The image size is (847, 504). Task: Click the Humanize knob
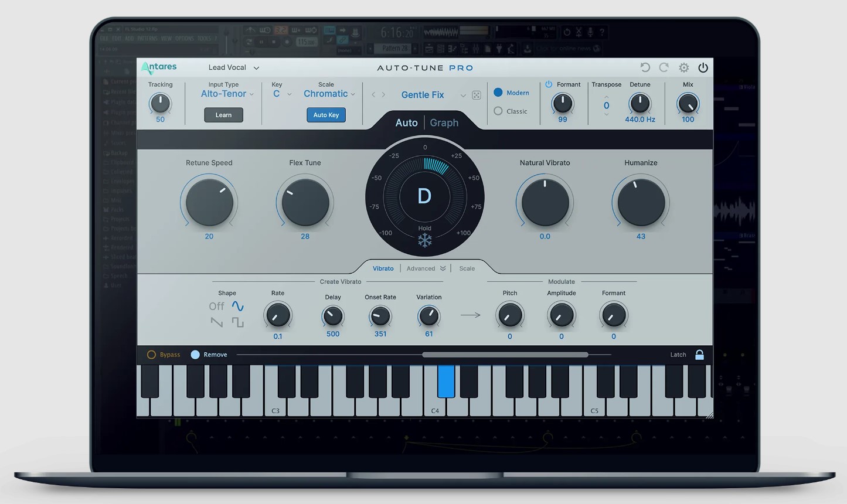point(641,202)
